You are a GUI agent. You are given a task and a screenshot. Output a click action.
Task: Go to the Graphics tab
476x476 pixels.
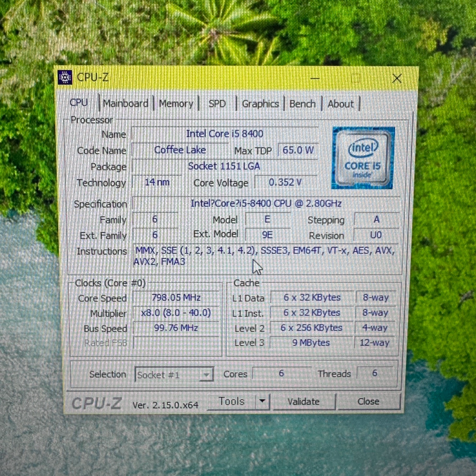(x=260, y=103)
